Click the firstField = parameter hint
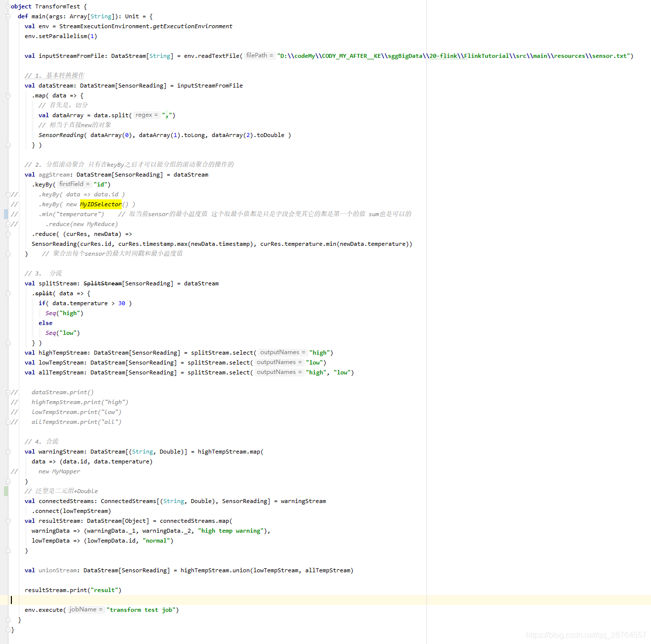The width and height of the screenshot is (651, 644). [75, 184]
